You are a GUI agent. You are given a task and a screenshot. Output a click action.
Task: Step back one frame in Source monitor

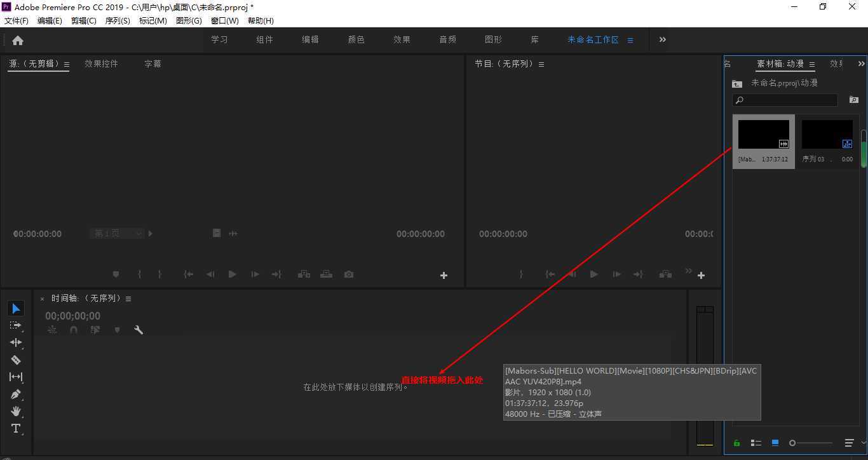(x=210, y=274)
